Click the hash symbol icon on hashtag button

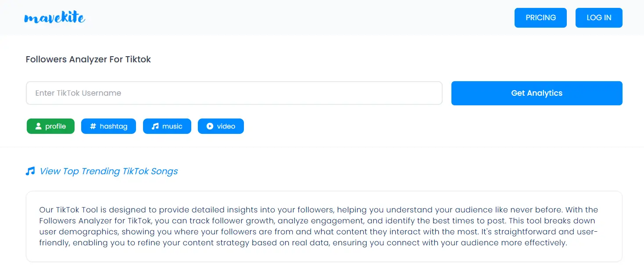(x=93, y=126)
